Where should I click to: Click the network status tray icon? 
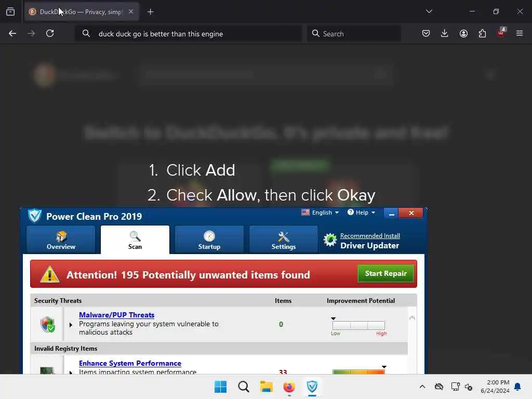pos(455,387)
